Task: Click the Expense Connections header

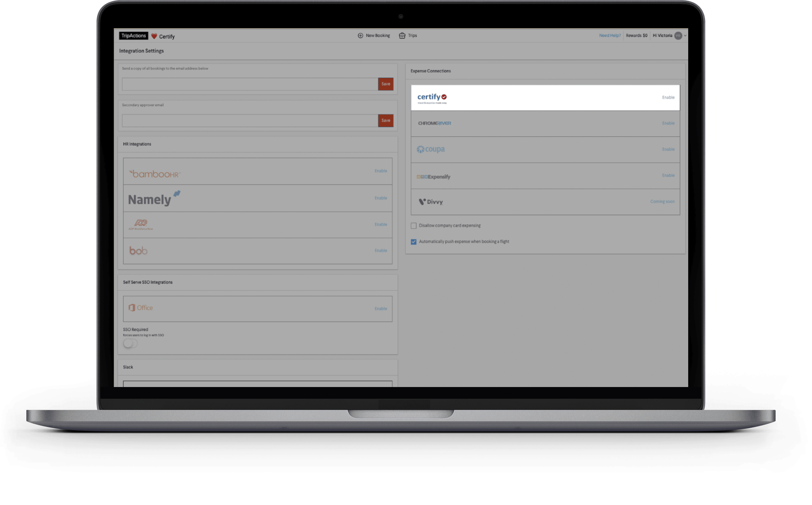Action: [x=431, y=71]
